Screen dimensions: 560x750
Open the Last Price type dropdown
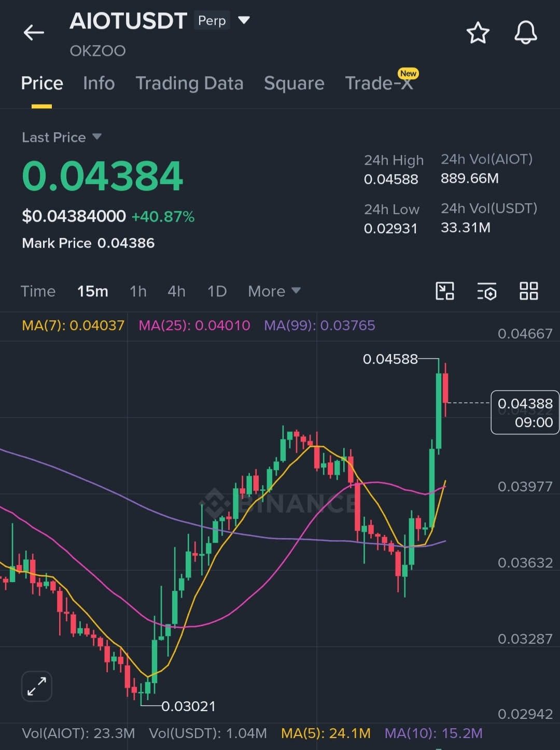(97, 137)
